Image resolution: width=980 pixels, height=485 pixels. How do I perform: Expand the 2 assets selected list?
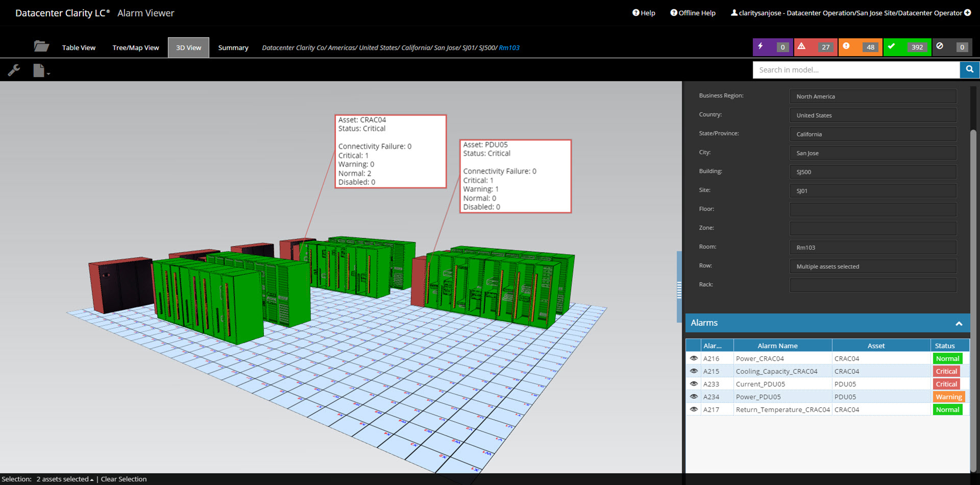pos(65,479)
